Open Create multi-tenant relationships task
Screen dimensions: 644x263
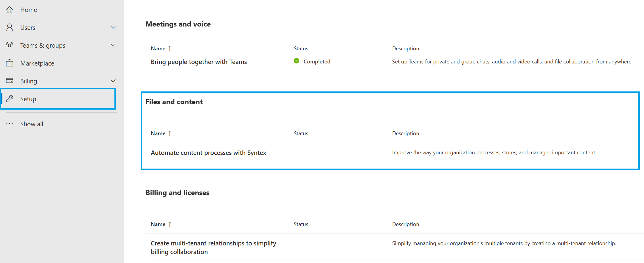[x=213, y=247]
